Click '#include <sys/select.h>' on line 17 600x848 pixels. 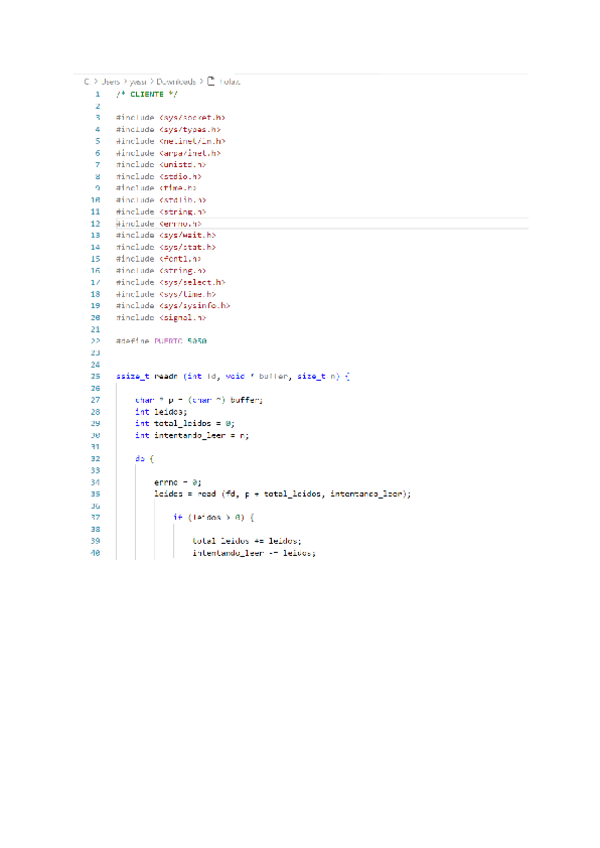(170, 282)
